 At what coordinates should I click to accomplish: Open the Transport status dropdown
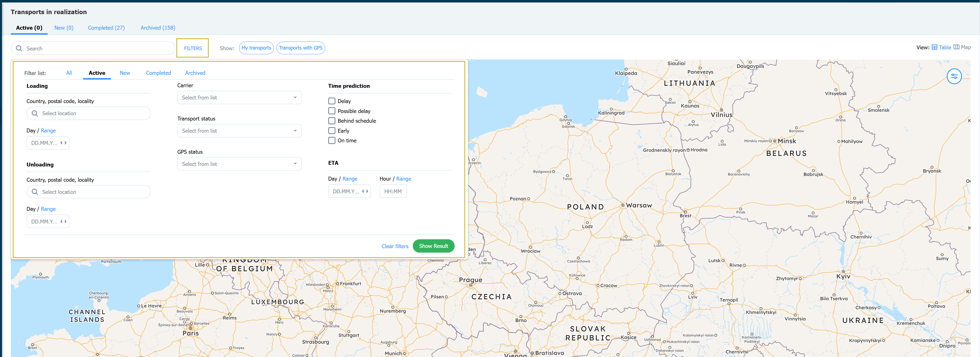[x=239, y=131]
